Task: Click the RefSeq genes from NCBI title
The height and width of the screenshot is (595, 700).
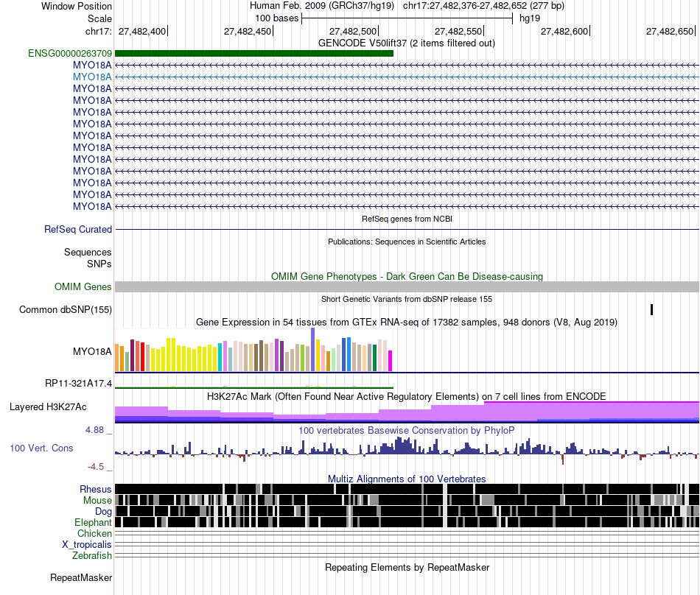Action: (407, 219)
